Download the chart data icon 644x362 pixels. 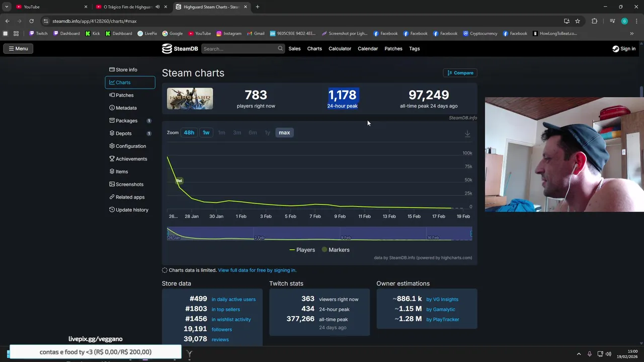pyautogui.click(x=467, y=134)
